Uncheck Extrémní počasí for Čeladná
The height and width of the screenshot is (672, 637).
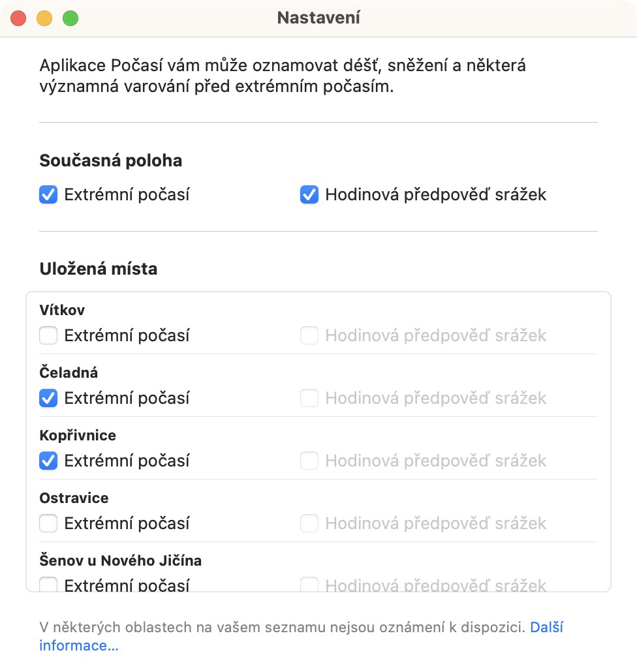[48, 398]
